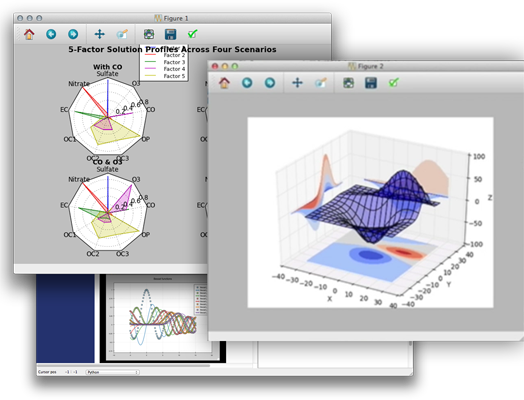524x400 pixels.
Task: Click the 'CO & O3' radar chart title
Action: (x=108, y=162)
